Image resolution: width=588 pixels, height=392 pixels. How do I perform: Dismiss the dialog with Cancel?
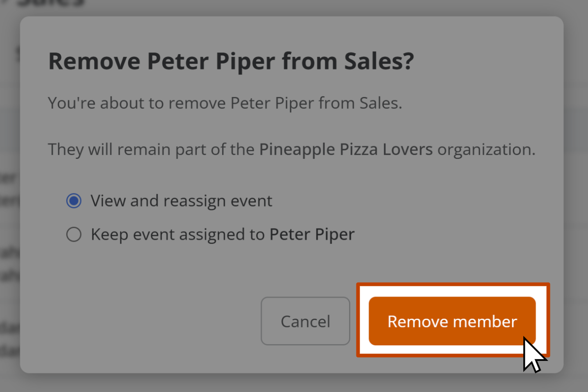click(305, 321)
